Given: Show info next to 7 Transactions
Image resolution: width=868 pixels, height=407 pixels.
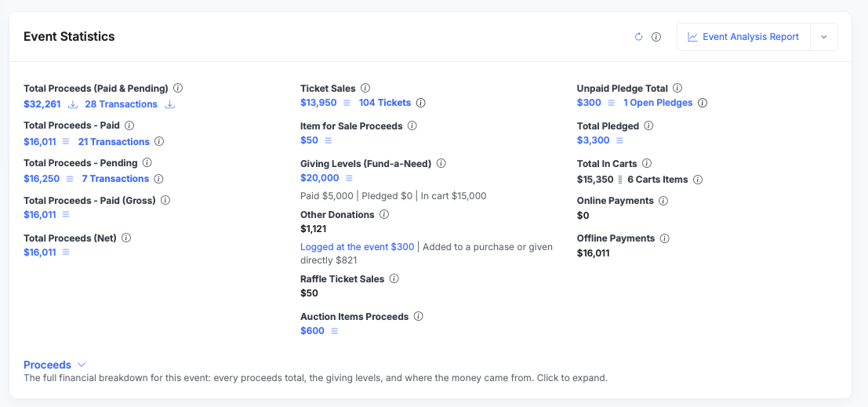Looking at the screenshot, I should (x=158, y=179).
